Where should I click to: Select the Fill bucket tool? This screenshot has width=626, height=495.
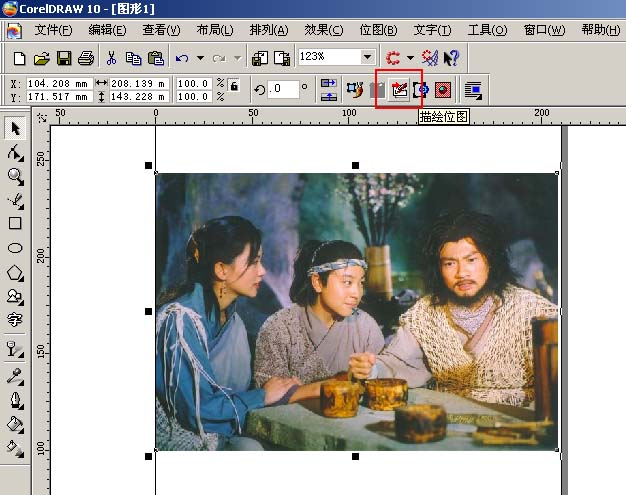[15, 424]
